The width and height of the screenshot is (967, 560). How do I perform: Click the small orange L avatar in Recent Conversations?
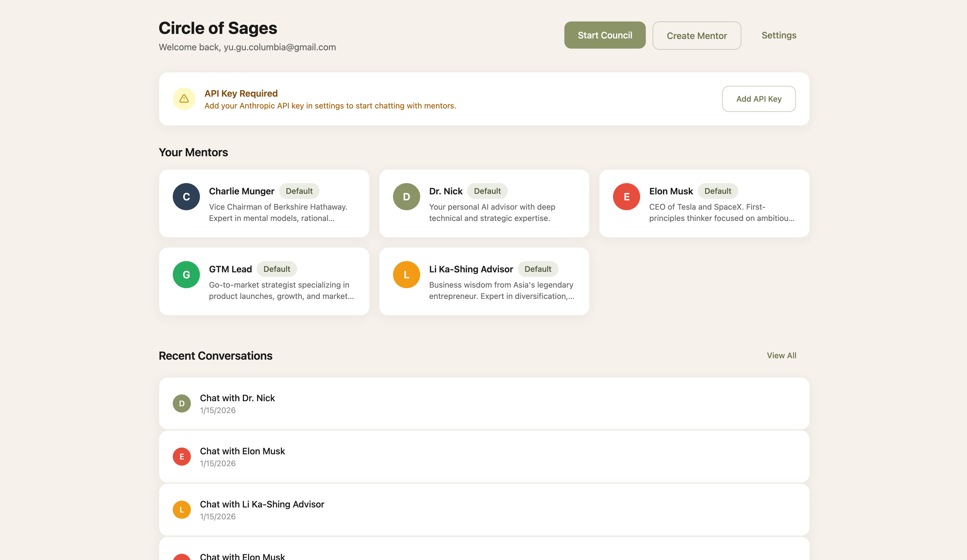click(182, 510)
